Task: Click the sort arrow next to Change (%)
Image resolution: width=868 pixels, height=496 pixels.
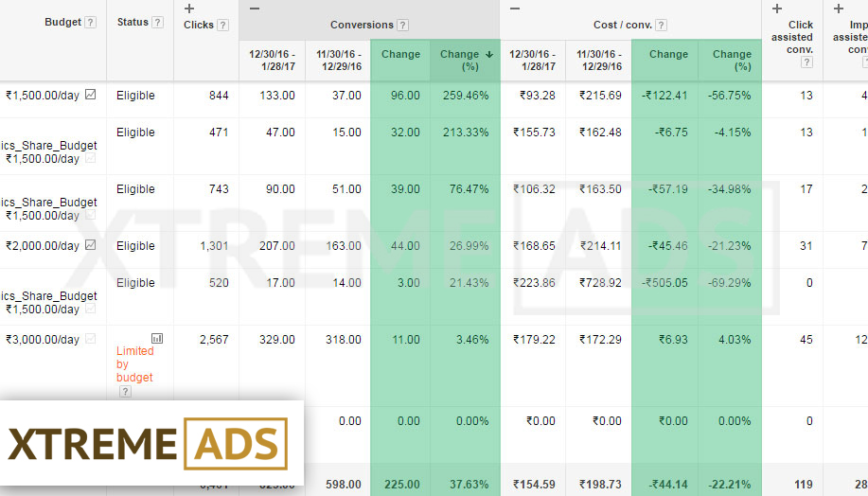Action: (488, 54)
